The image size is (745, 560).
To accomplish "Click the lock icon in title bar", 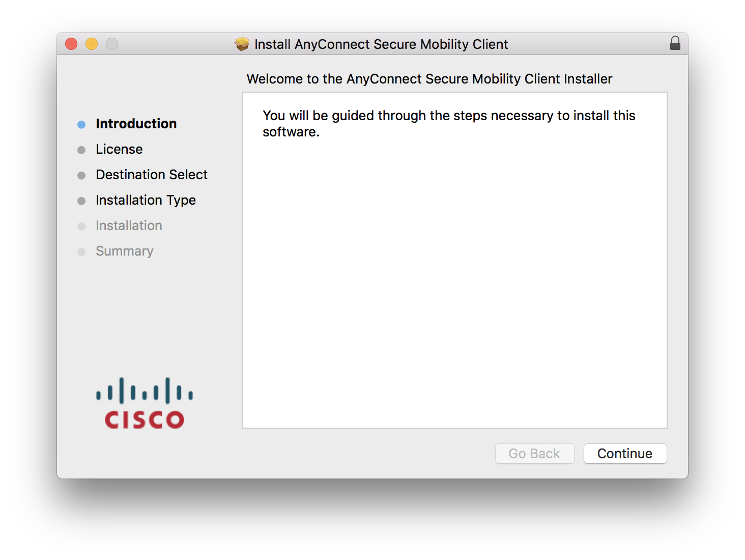I will 675,43.
